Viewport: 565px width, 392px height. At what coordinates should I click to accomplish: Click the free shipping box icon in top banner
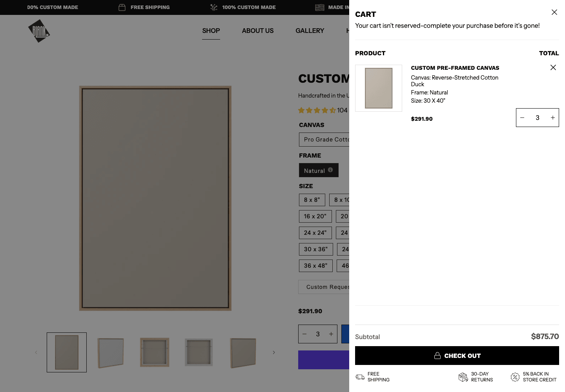click(122, 7)
